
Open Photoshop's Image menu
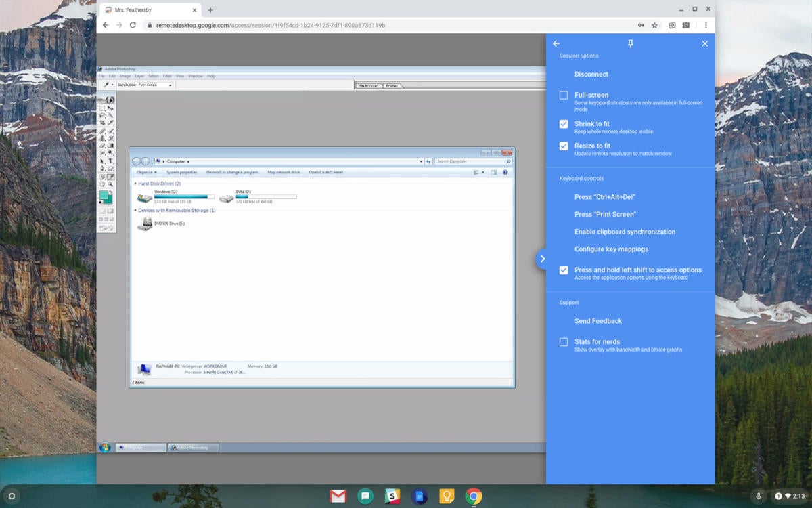tap(125, 76)
